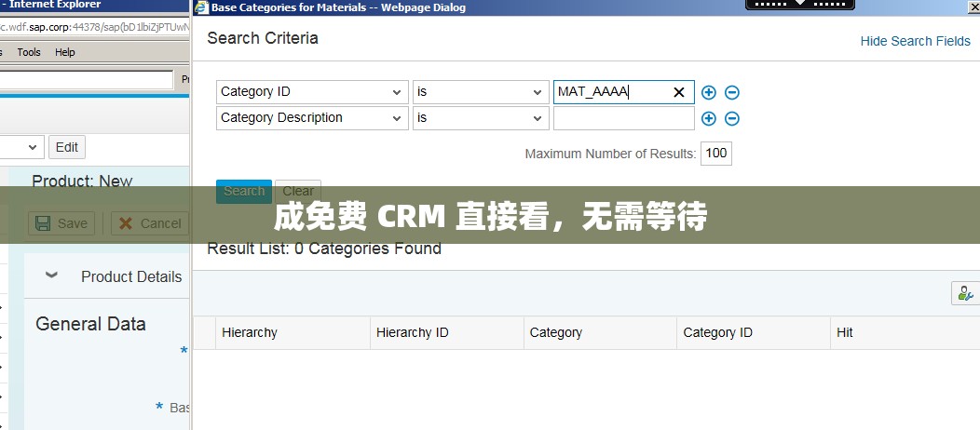Viewport: 980px width, 430px height.
Task: Click the Clear button
Action: coord(298,191)
